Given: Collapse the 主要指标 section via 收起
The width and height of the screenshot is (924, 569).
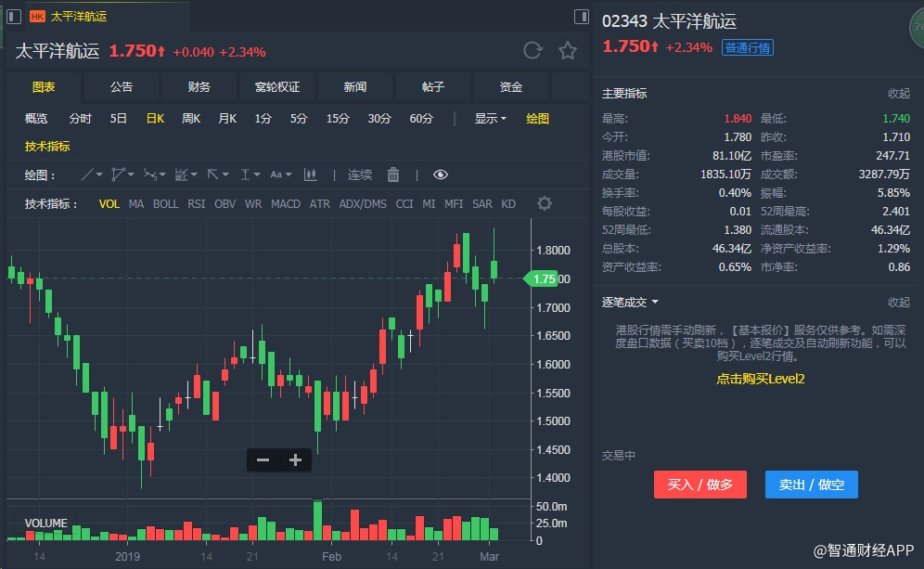Looking at the screenshot, I should 899,93.
